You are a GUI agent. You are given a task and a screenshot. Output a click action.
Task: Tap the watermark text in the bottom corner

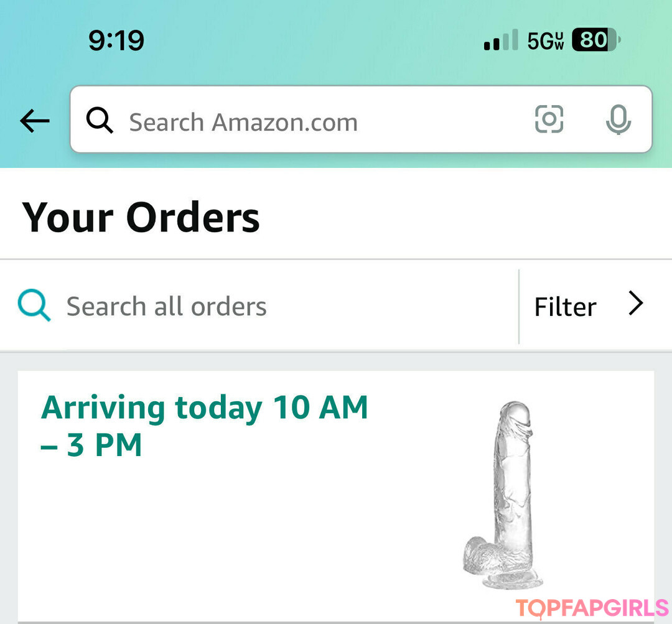click(591, 608)
